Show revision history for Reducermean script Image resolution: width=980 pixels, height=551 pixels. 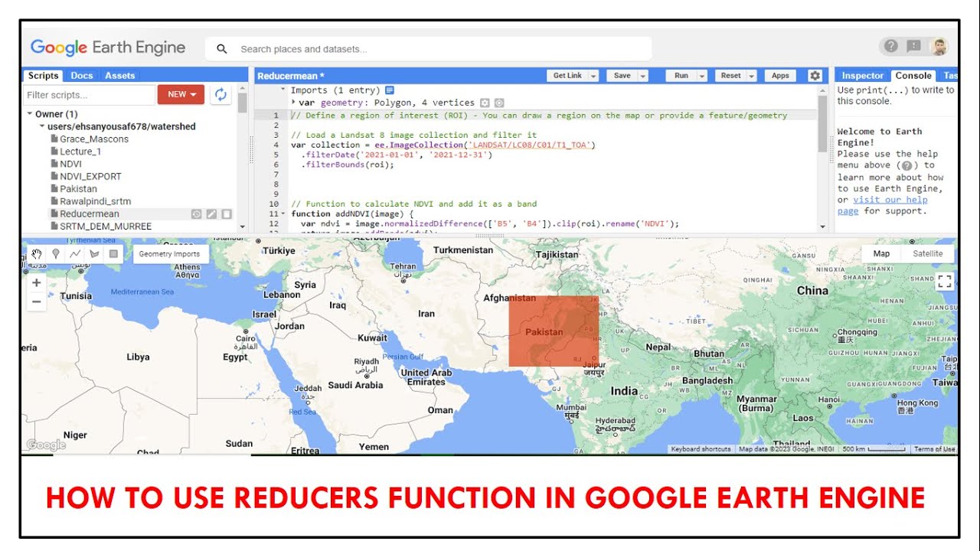coord(196,214)
